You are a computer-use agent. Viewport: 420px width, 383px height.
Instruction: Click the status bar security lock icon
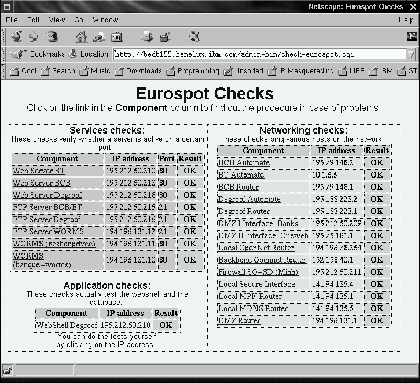pyautogui.click(x=7, y=370)
